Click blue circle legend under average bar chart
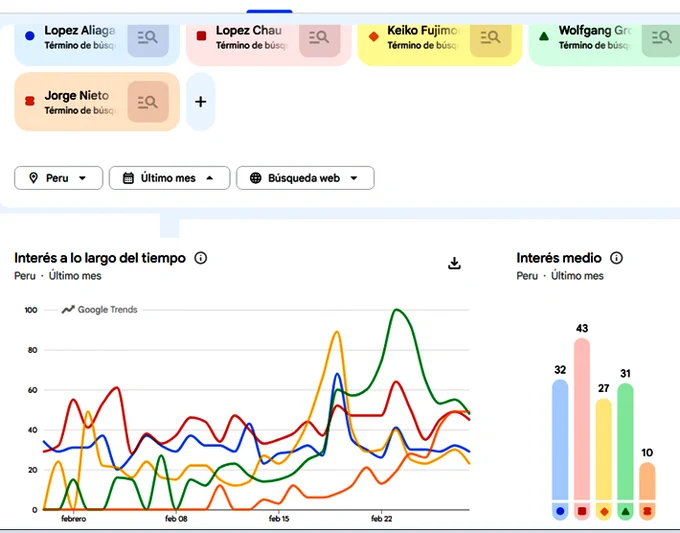 click(560, 511)
